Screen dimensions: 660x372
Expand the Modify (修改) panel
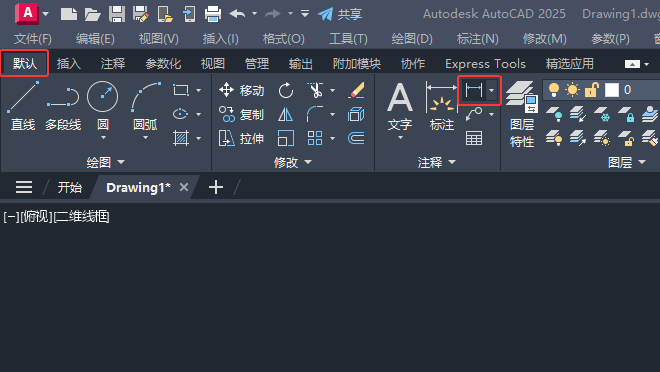point(293,162)
